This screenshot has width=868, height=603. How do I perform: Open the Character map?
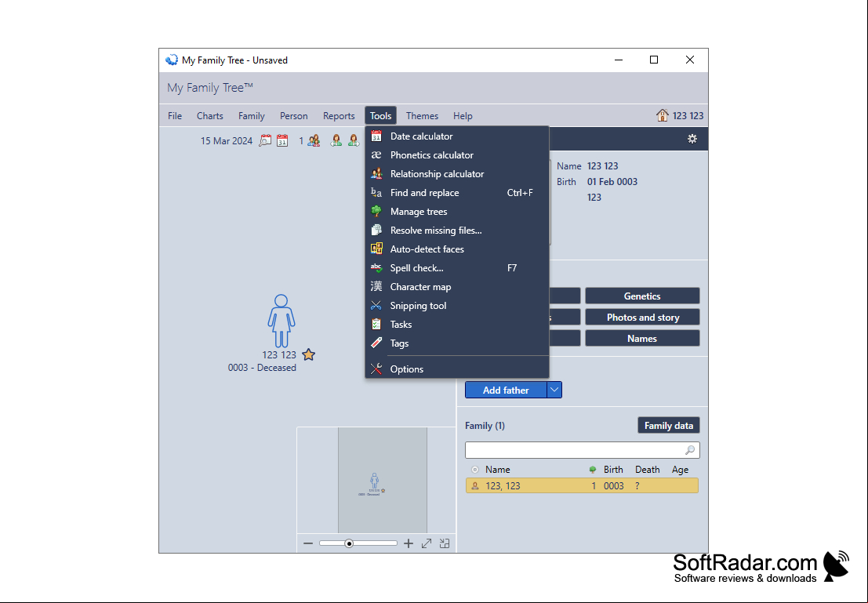tap(456, 287)
